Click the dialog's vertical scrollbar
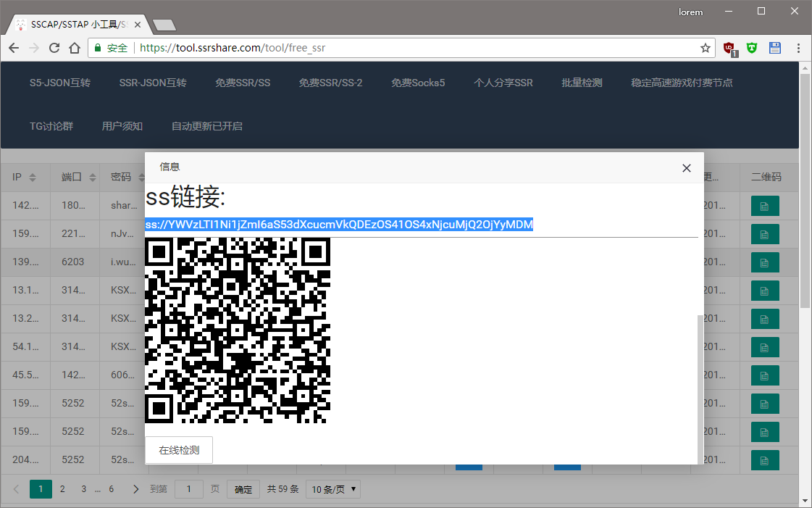 (700, 388)
